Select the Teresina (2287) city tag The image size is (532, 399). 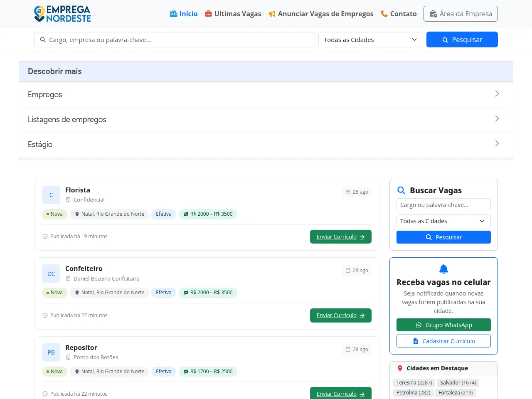click(x=414, y=383)
